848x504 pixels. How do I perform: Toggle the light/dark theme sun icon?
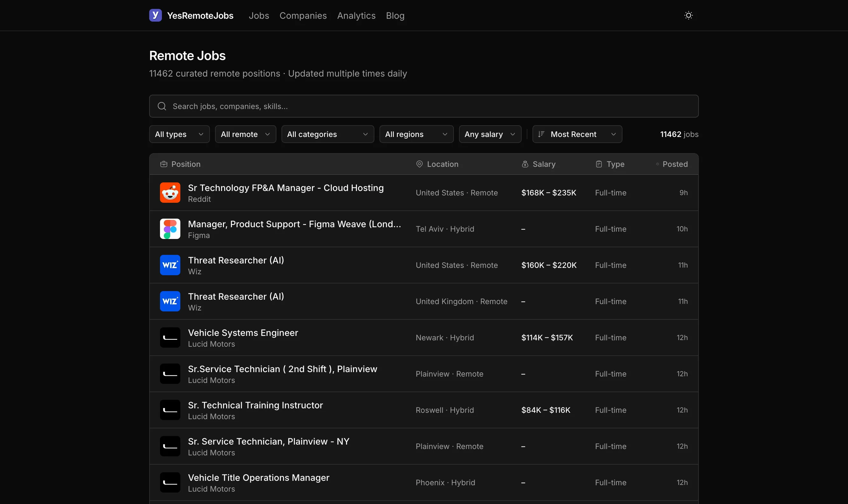click(688, 15)
